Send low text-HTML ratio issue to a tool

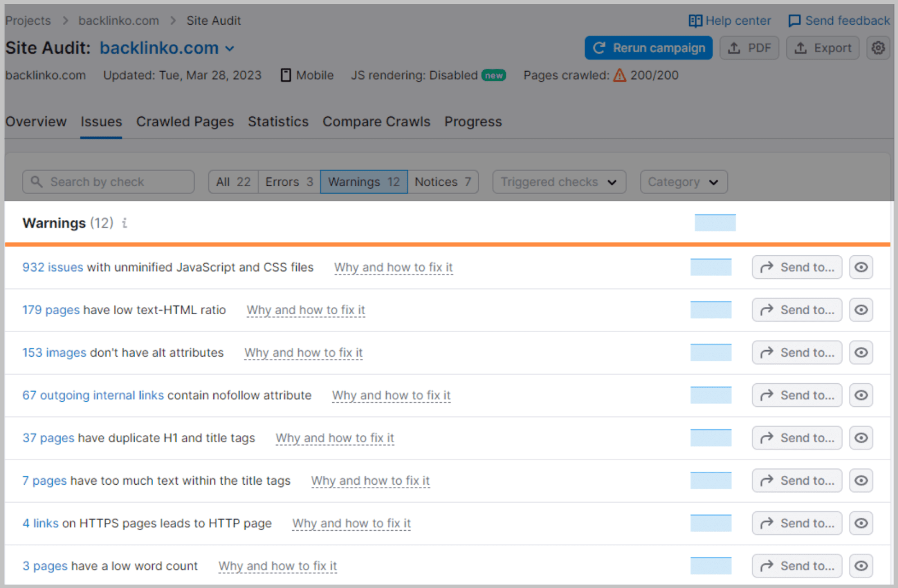click(797, 310)
